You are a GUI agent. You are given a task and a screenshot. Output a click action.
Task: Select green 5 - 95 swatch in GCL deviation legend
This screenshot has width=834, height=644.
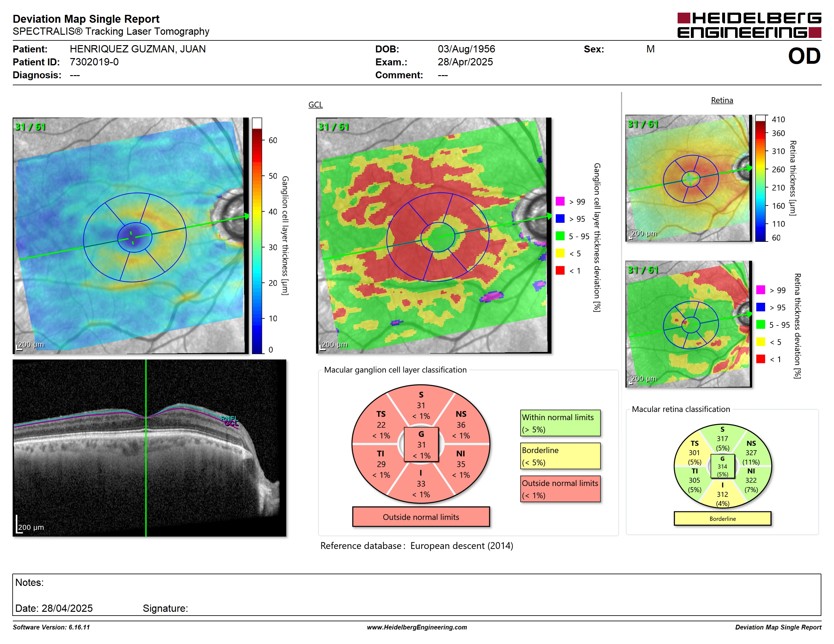560,236
